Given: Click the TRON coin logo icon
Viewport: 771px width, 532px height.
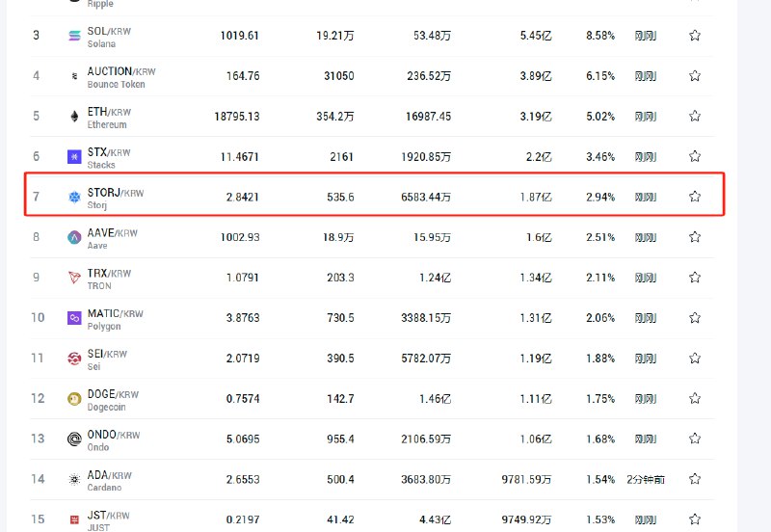Looking at the screenshot, I should coord(74,278).
